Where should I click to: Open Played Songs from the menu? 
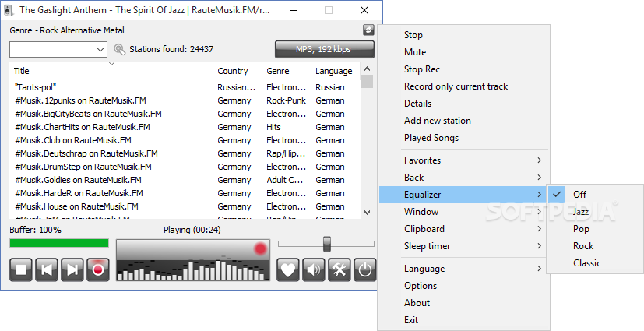pyautogui.click(x=463, y=138)
